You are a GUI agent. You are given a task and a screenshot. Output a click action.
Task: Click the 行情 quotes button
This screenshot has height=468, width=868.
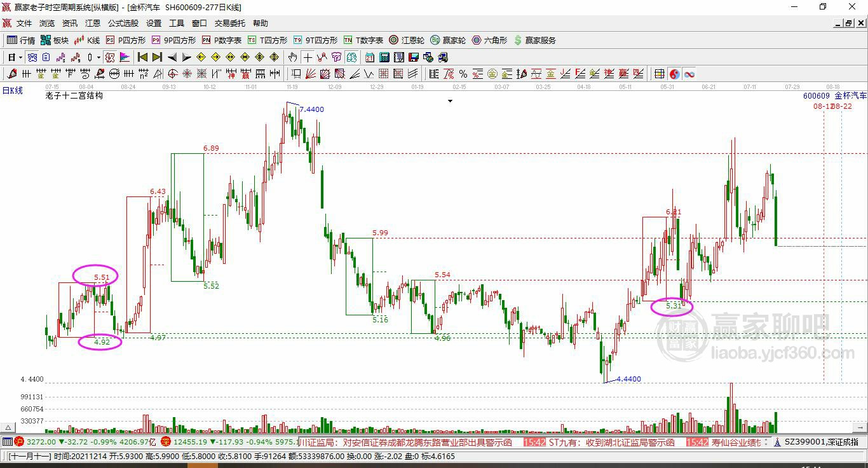(21, 40)
